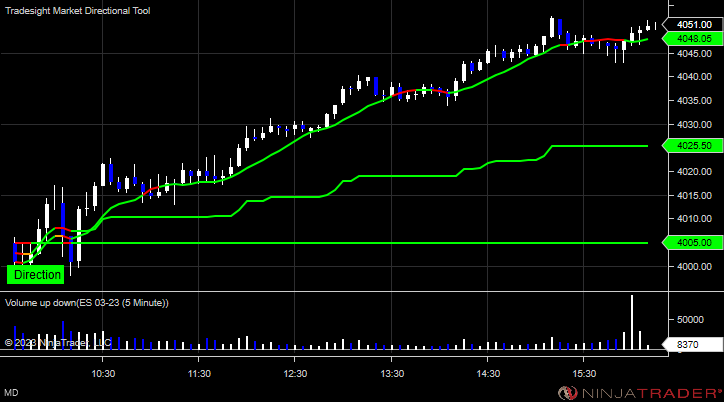Click the 11:30 time axis label
The height and width of the screenshot is (402, 724).
(x=199, y=373)
